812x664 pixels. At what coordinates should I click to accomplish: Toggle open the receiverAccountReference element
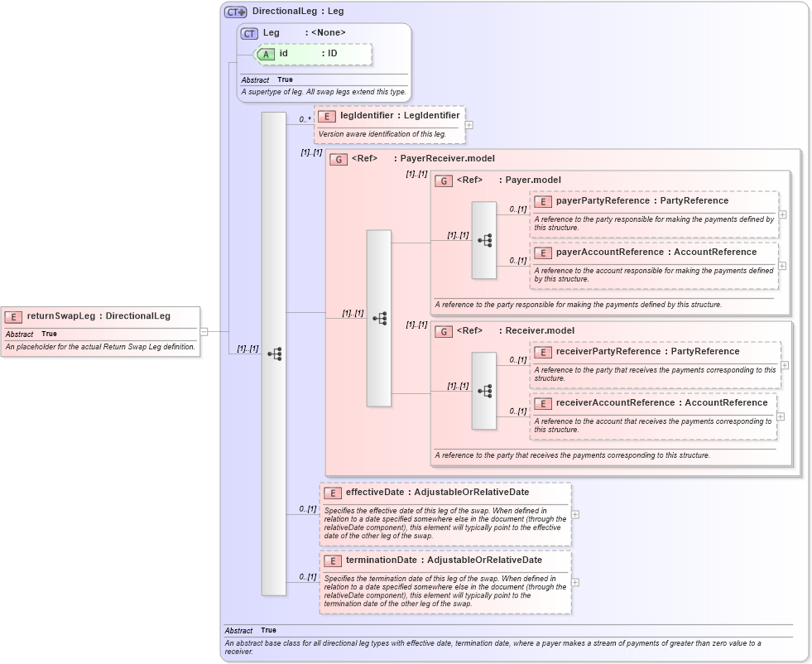[781, 416]
